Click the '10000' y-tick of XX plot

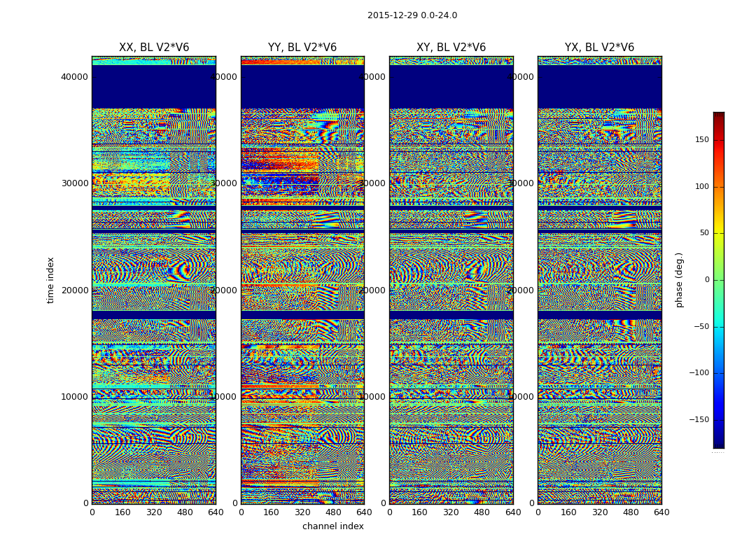[74, 397]
